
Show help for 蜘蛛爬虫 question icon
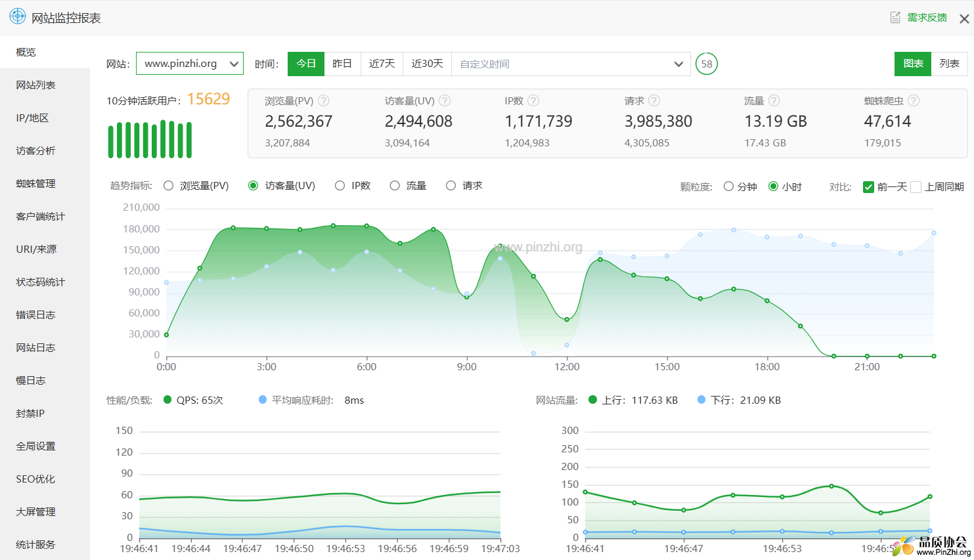click(x=914, y=100)
